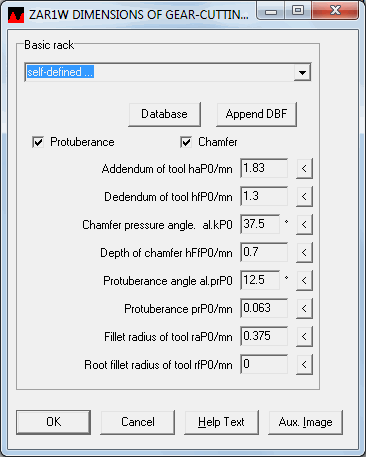
Task: Click the Addendum of tool value field
Action: click(264, 168)
